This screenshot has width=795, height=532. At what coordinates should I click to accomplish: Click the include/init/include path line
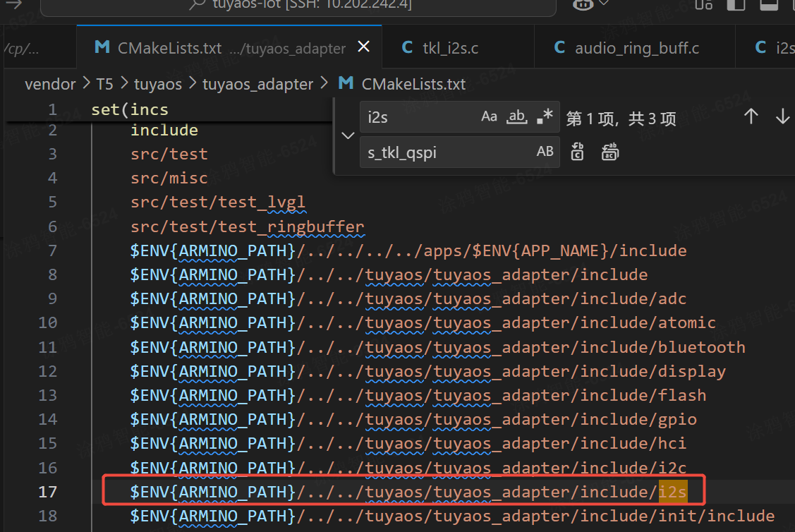[x=452, y=516]
